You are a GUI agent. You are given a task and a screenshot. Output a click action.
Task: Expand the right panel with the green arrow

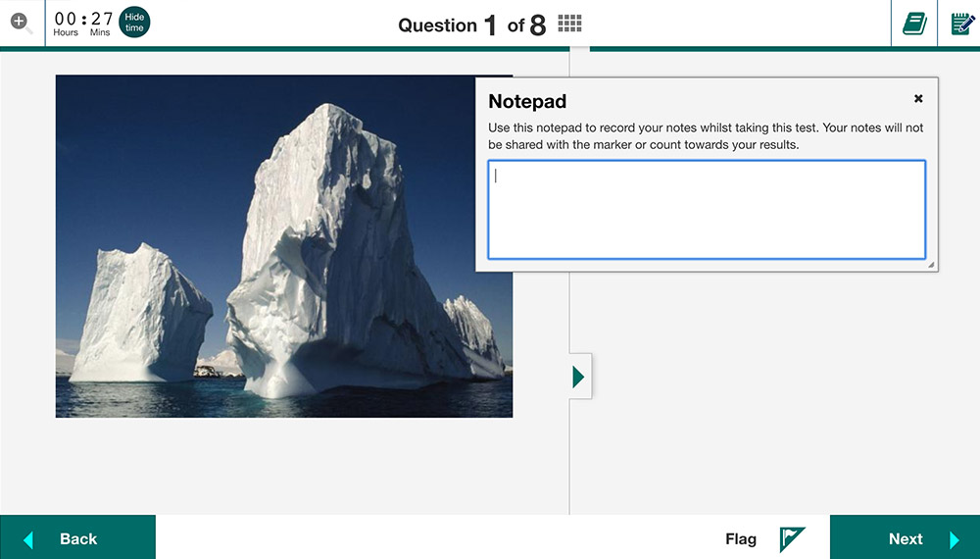point(579,377)
